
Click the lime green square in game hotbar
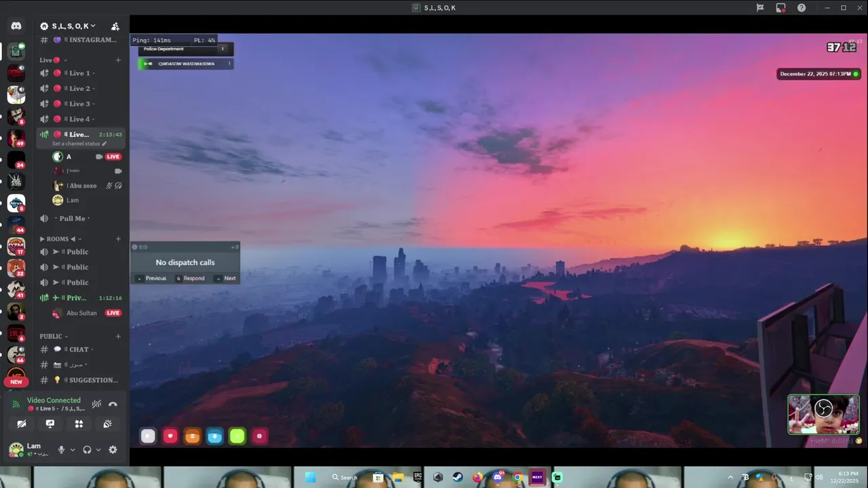(x=237, y=436)
